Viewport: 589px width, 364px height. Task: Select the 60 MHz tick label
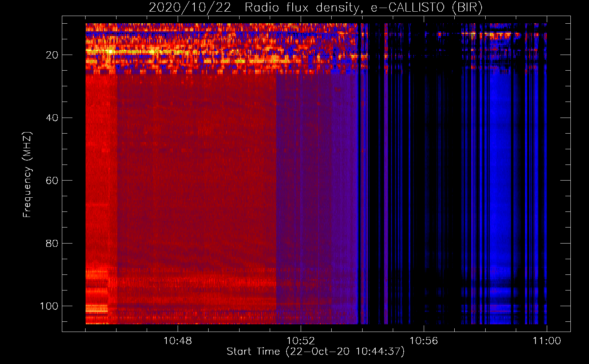click(x=52, y=181)
